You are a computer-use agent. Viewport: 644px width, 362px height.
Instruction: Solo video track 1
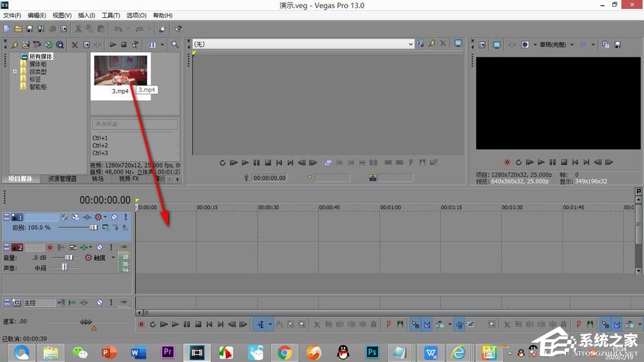point(126,217)
